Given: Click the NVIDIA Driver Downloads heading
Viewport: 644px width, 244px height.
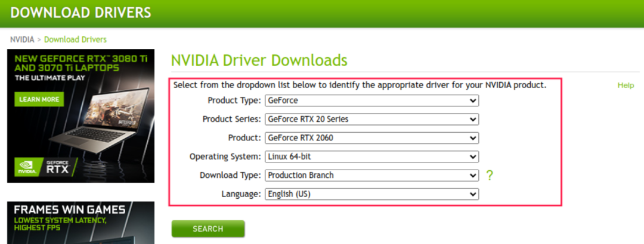Looking at the screenshot, I should tap(259, 60).
